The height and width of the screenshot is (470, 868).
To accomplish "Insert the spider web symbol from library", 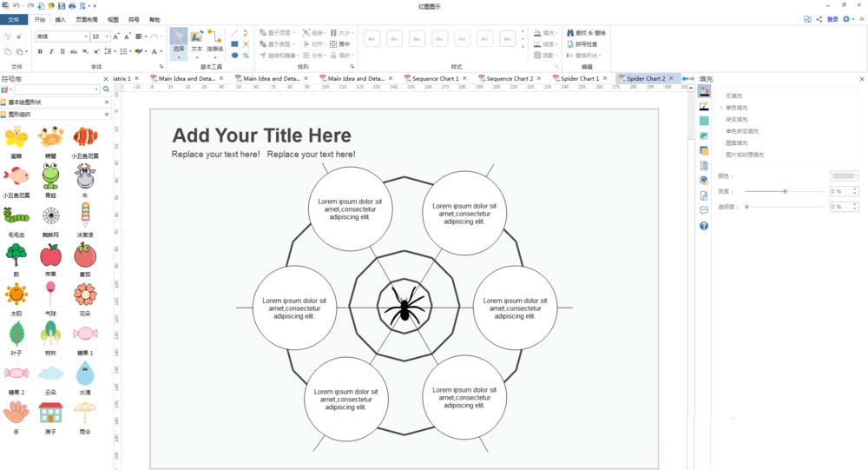I will (51, 215).
